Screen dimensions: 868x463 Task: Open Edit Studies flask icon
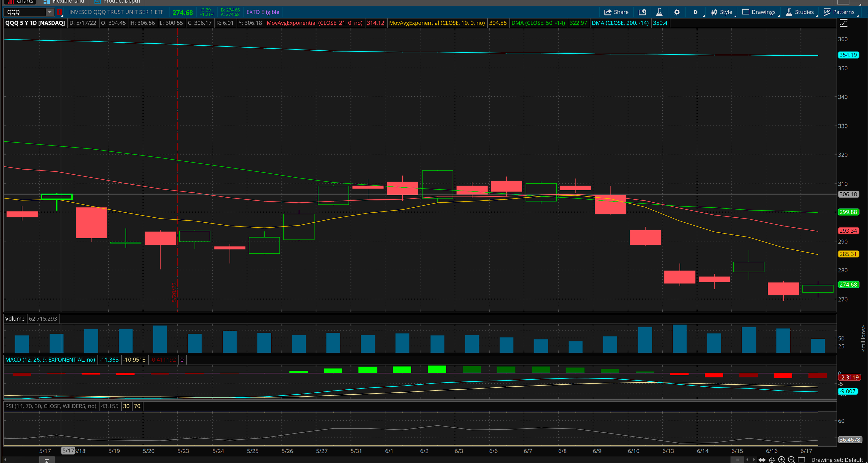pos(659,12)
